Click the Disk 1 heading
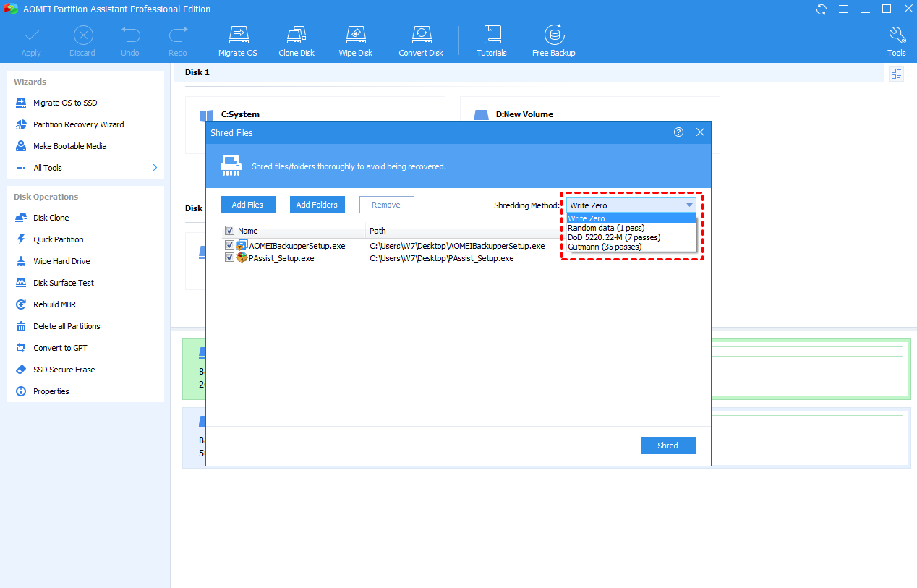 point(197,72)
